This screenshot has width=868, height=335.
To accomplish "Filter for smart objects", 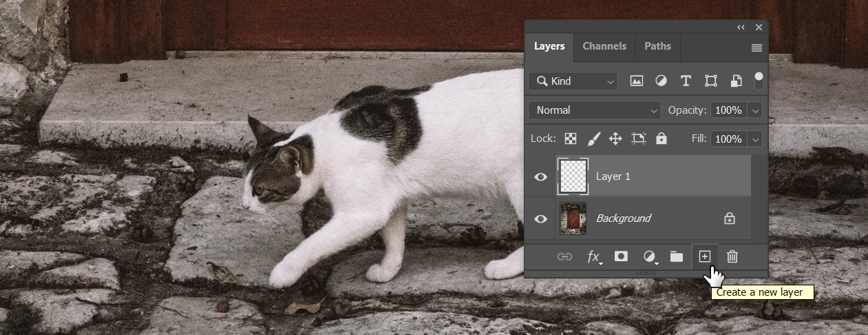I will pos(736,81).
